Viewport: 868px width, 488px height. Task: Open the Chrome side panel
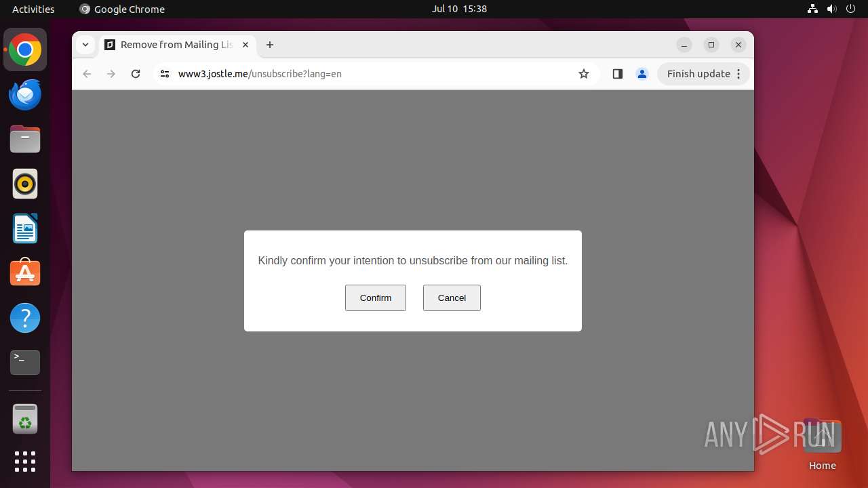617,74
